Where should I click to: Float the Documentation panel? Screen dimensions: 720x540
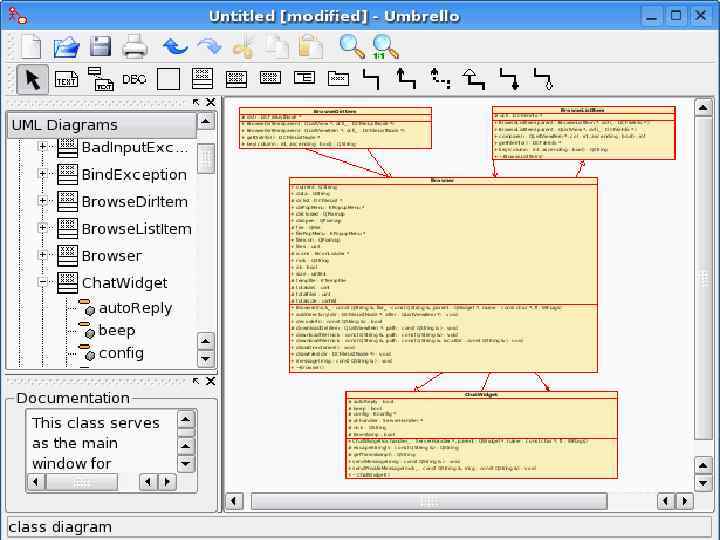(x=196, y=381)
